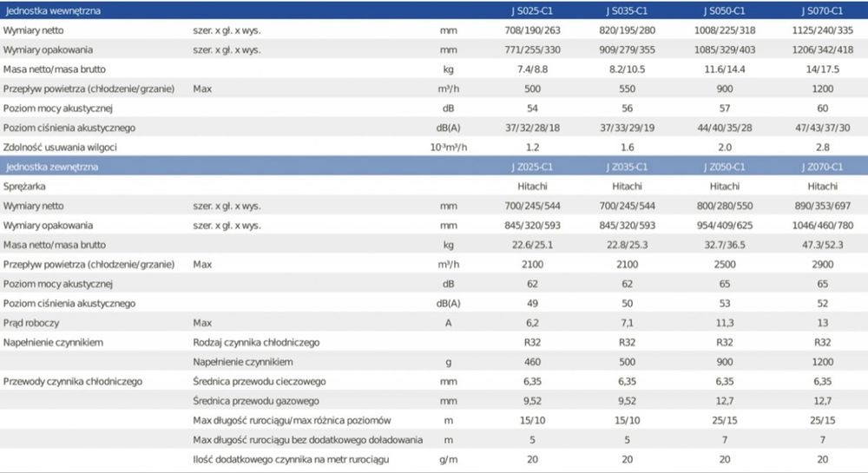This screenshot has width=868, height=473.
Task: Click 'Max długość rurociągu/max różnica poziomów' label
Action: [292, 420]
